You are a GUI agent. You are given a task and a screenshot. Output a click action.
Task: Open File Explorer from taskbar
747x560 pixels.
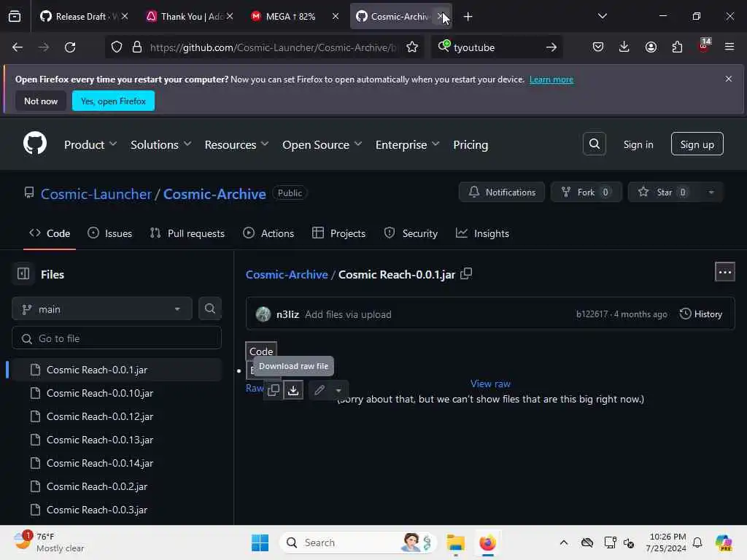tap(456, 542)
